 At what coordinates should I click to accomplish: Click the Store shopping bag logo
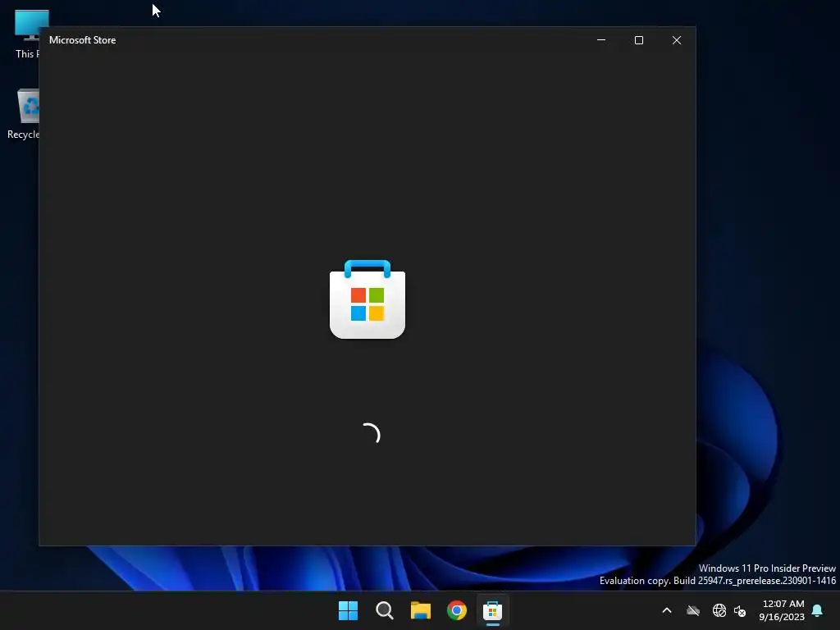367,299
